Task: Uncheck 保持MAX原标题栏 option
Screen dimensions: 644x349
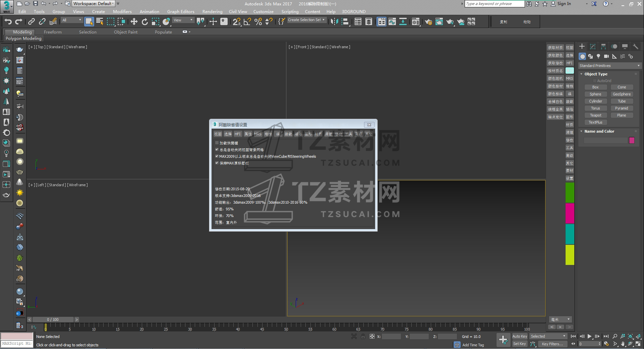Action: pos(217,163)
